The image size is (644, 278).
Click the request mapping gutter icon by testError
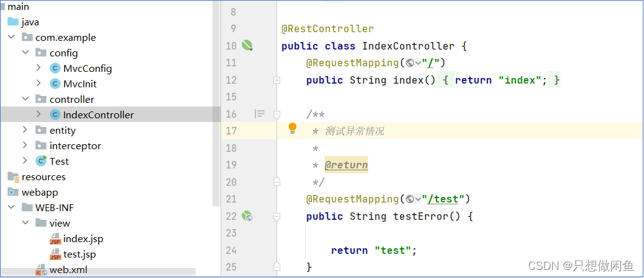tap(247, 216)
